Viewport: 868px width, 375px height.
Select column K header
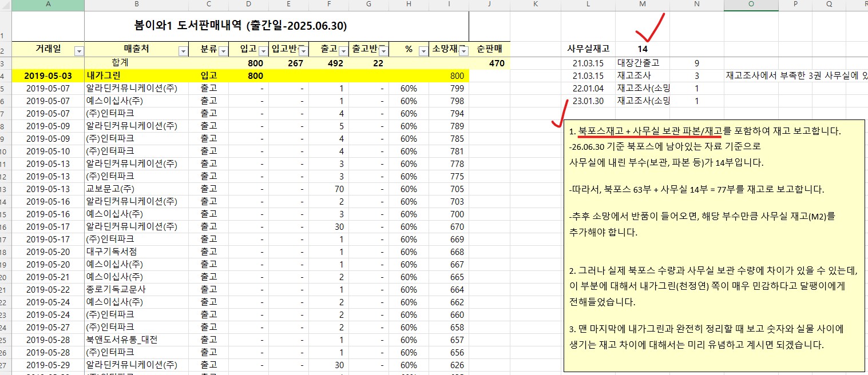click(x=536, y=5)
